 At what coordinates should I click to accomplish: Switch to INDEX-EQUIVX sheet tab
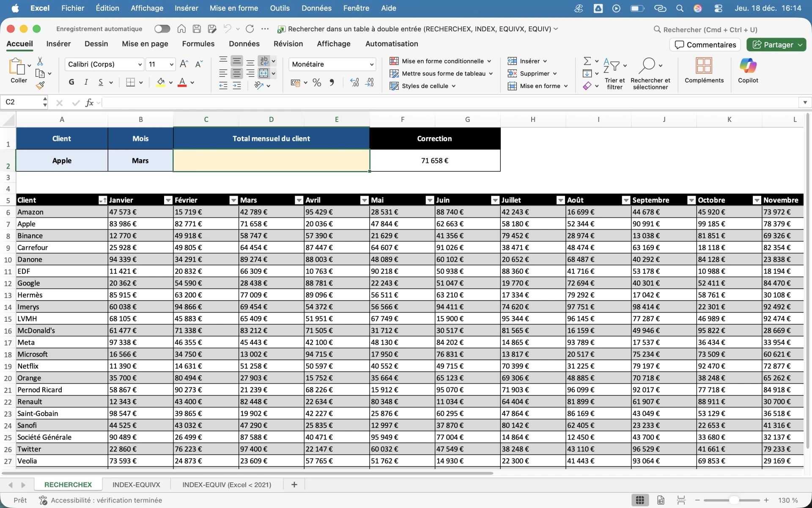(136, 485)
